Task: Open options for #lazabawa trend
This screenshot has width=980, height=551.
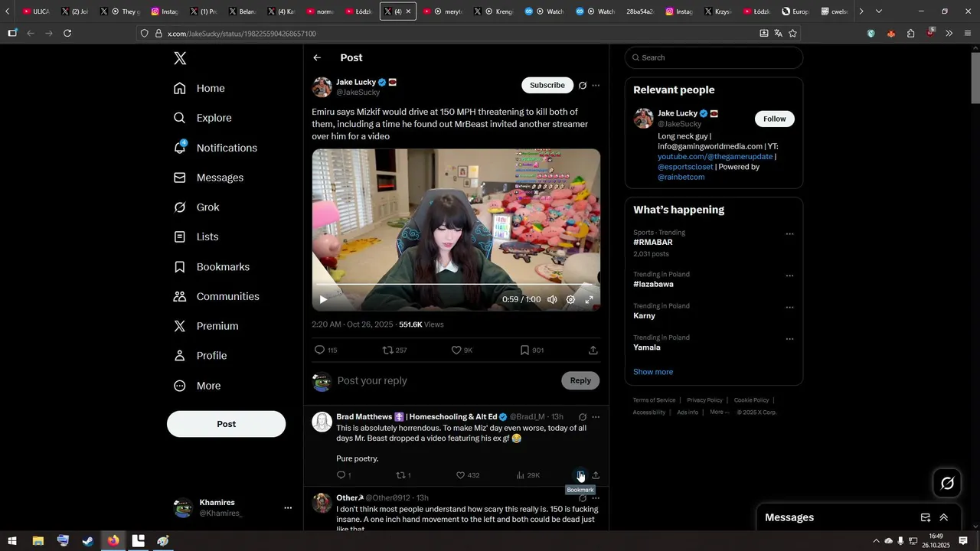Action: [x=789, y=275]
